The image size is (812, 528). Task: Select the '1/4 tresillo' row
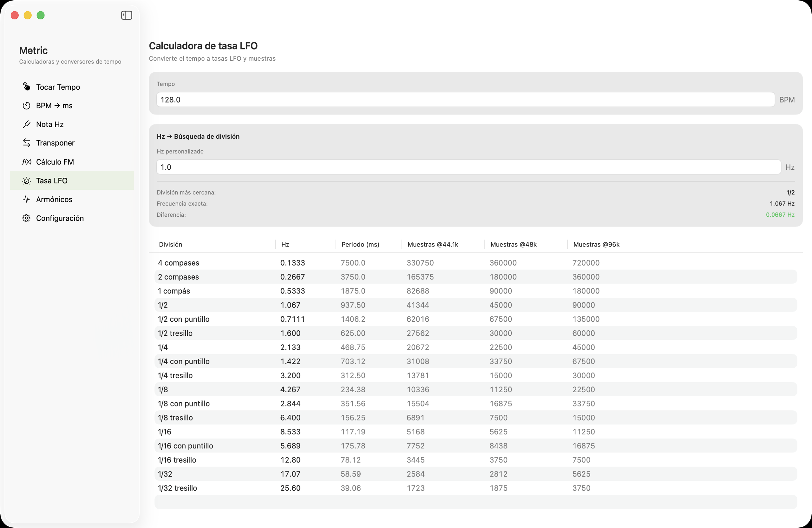(475, 375)
